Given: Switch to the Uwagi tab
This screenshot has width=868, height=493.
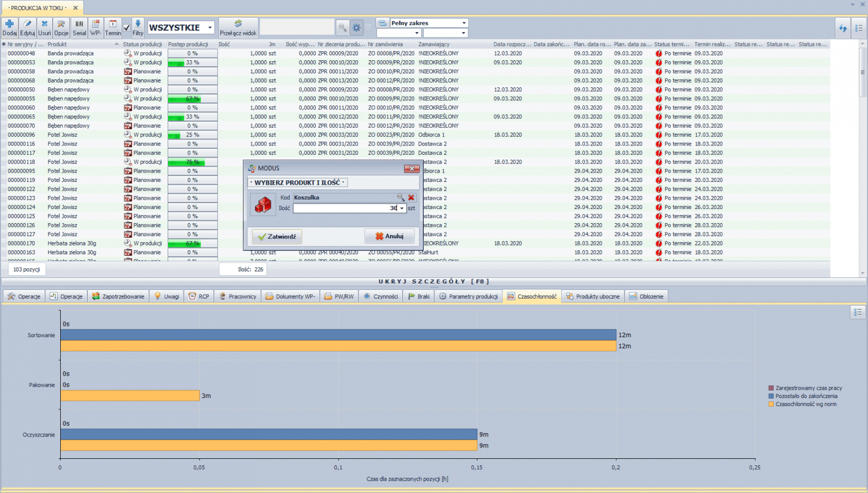Looking at the screenshot, I should pyautogui.click(x=167, y=296).
